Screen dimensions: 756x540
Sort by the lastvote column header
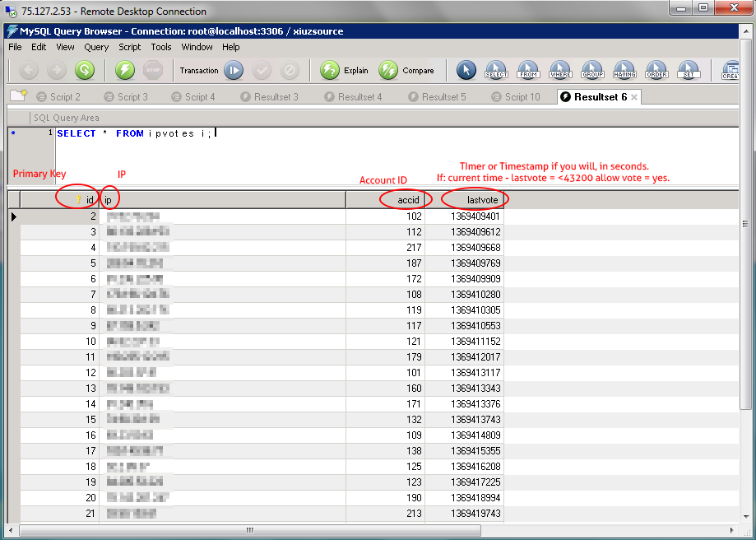(464, 200)
